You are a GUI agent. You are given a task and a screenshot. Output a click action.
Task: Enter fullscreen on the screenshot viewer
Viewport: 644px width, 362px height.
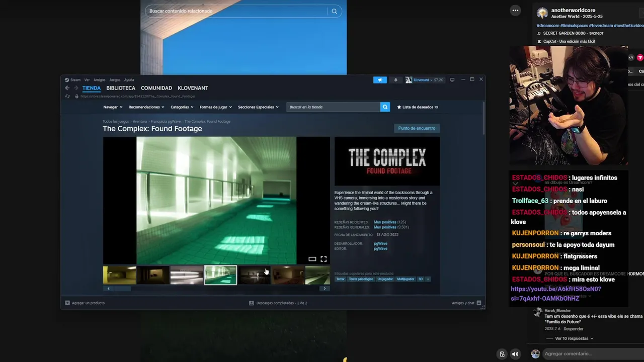[x=324, y=259]
